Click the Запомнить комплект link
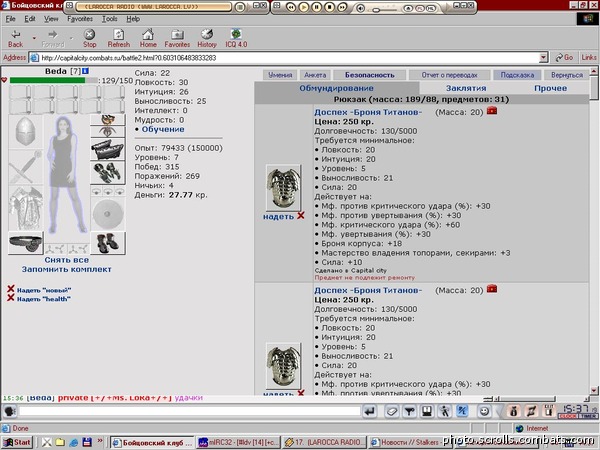 (67, 269)
